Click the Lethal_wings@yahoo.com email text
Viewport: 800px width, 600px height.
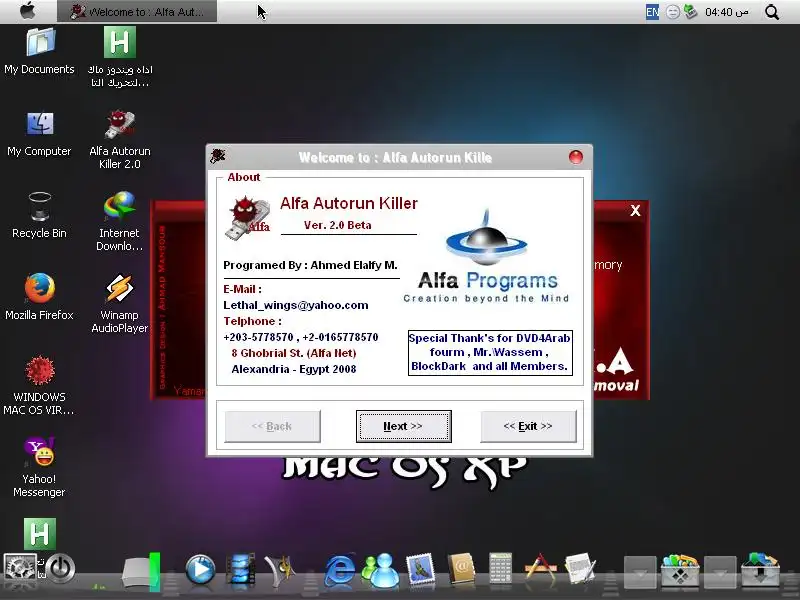[296, 305]
